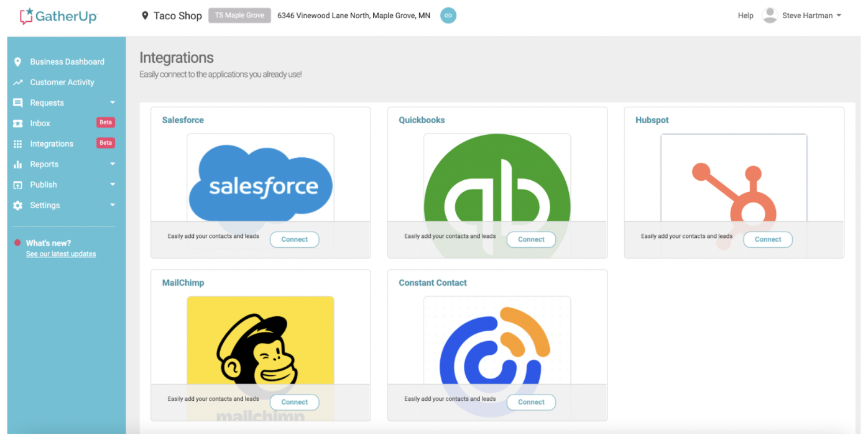
Task: Click the location pin beside Taco Shop
Action: [x=144, y=15]
